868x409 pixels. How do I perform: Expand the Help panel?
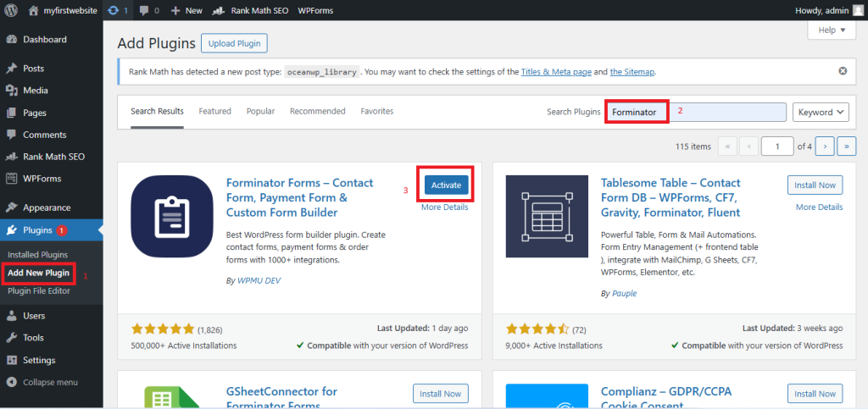coord(832,30)
